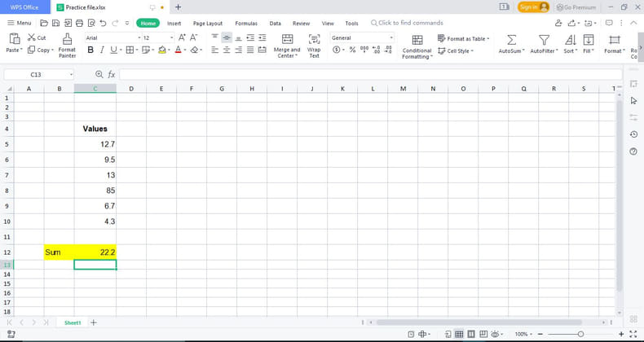Toggle Center horizontal alignment

coord(227,50)
